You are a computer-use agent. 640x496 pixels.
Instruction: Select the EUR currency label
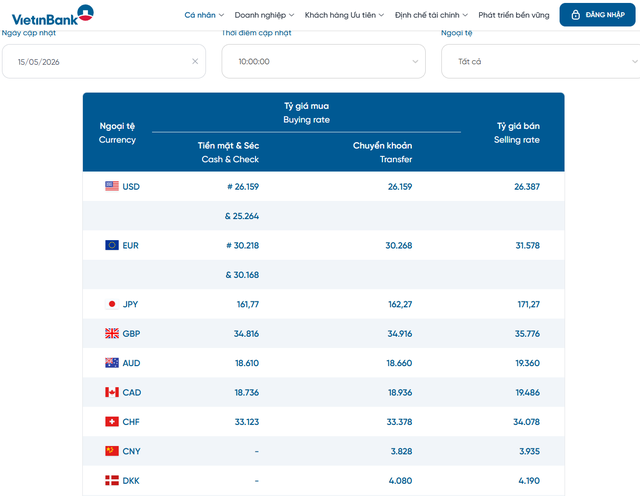click(x=131, y=245)
